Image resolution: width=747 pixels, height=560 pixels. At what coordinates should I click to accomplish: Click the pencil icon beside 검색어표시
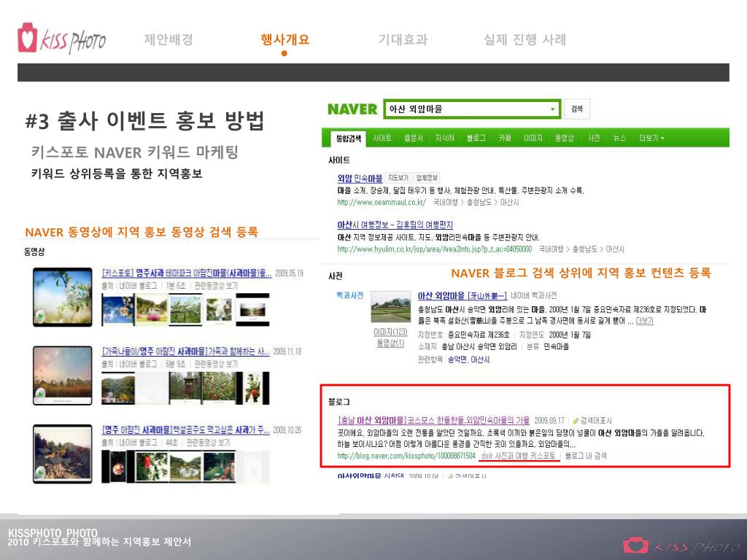coord(575,421)
